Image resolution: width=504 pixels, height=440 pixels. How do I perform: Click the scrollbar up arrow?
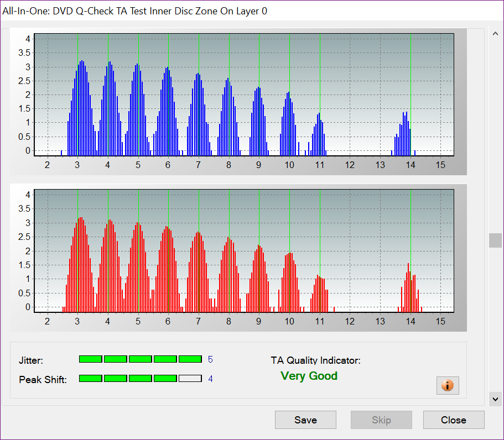(x=495, y=34)
